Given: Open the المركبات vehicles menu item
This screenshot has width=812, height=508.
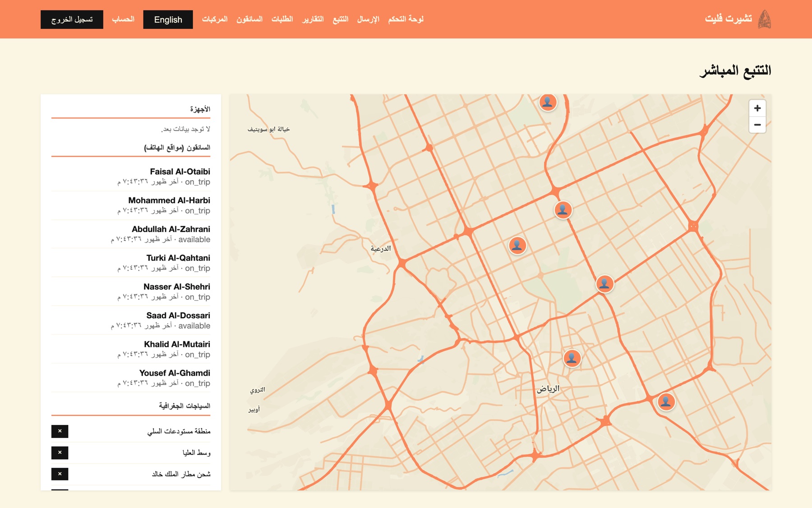Looking at the screenshot, I should [x=215, y=19].
